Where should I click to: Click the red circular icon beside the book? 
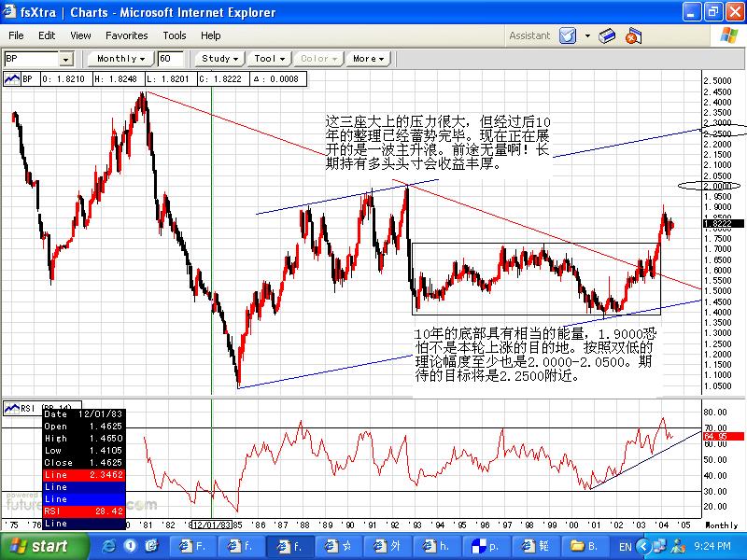coord(633,36)
